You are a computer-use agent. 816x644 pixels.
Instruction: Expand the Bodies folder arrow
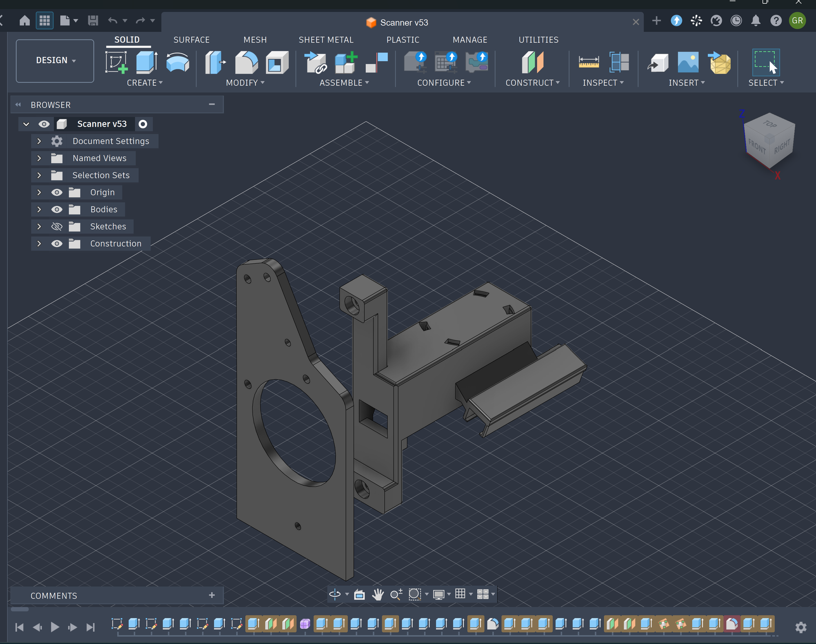pos(39,209)
